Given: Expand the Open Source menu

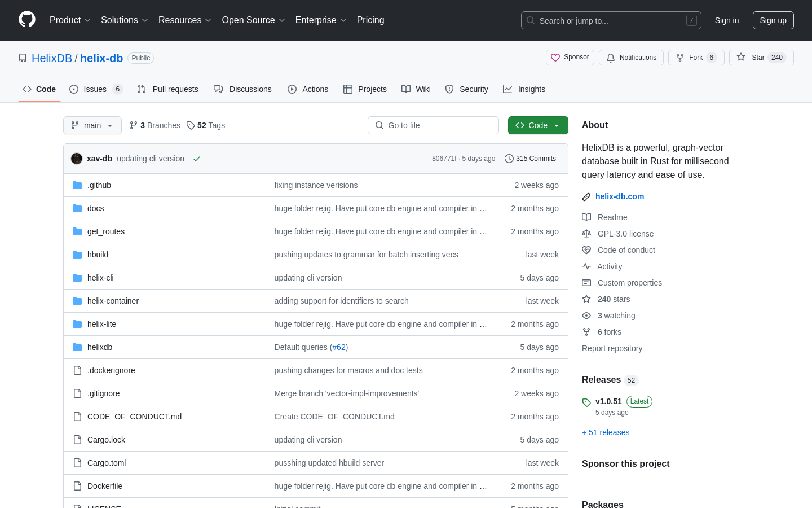Looking at the screenshot, I should (254, 20).
